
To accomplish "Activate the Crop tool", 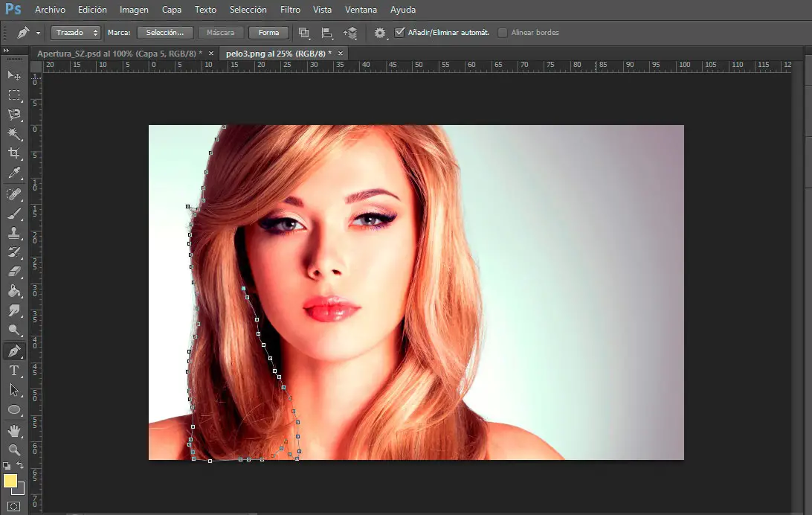I will point(14,153).
